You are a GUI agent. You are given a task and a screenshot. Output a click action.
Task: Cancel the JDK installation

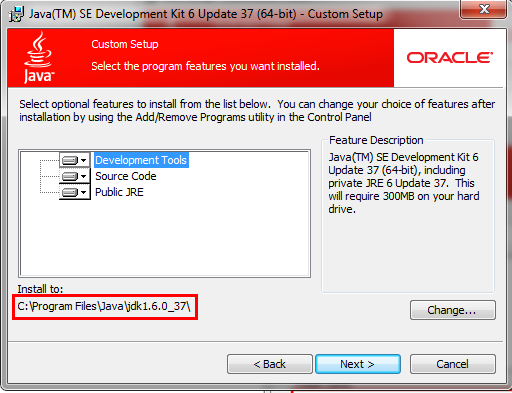coord(453,364)
